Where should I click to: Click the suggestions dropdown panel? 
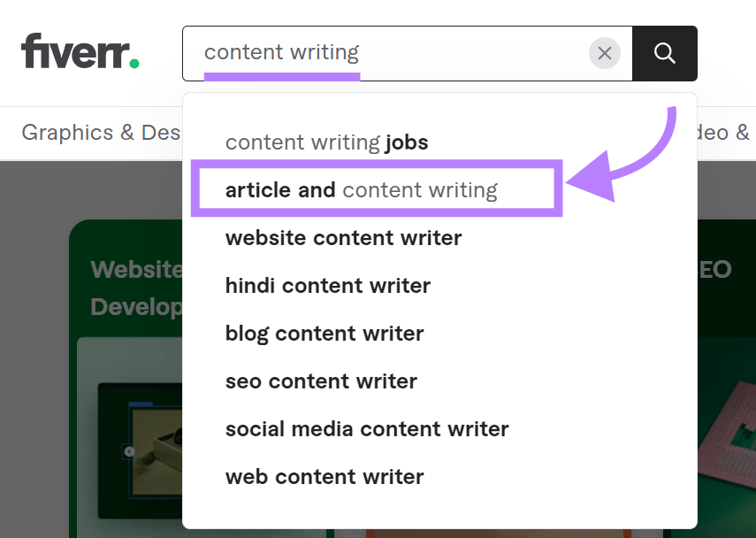[x=439, y=310]
